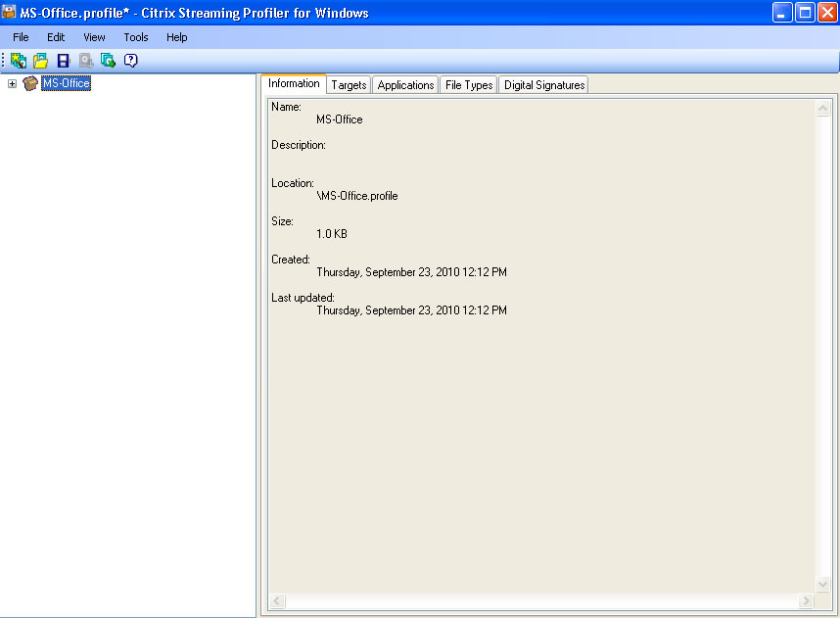Screen dimensions: 840x618
Task: Click the 'Size:' label
Action: [282, 221]
